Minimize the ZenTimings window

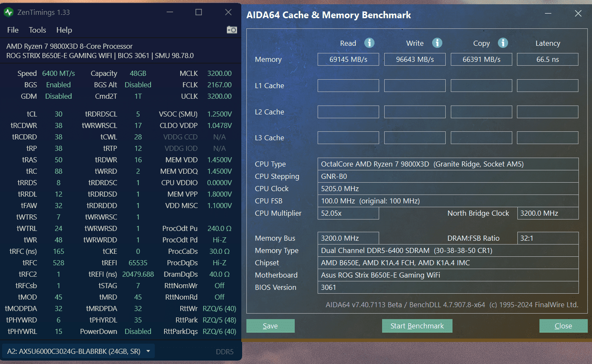[x=169, y=12]
